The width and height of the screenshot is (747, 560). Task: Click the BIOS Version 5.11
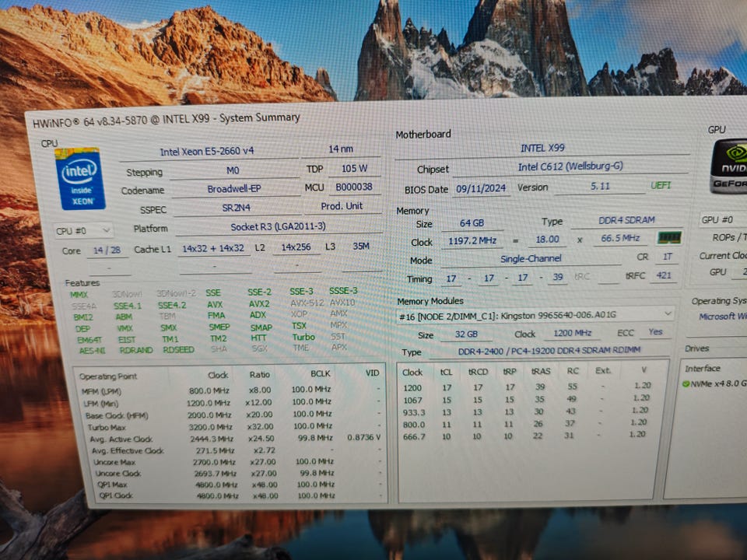tap(600, 187)
